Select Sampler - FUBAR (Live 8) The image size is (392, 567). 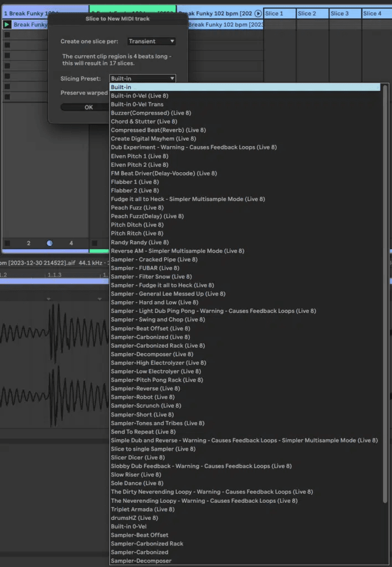tap(245, 268)
